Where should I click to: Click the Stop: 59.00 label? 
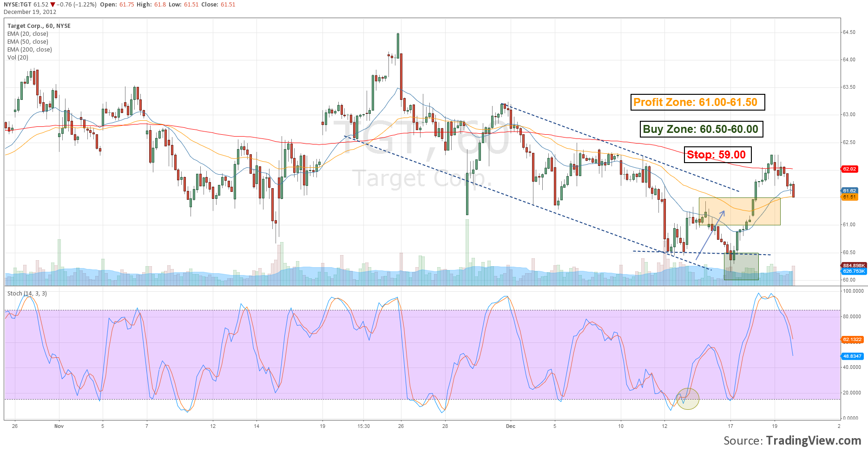pos(717,155)
